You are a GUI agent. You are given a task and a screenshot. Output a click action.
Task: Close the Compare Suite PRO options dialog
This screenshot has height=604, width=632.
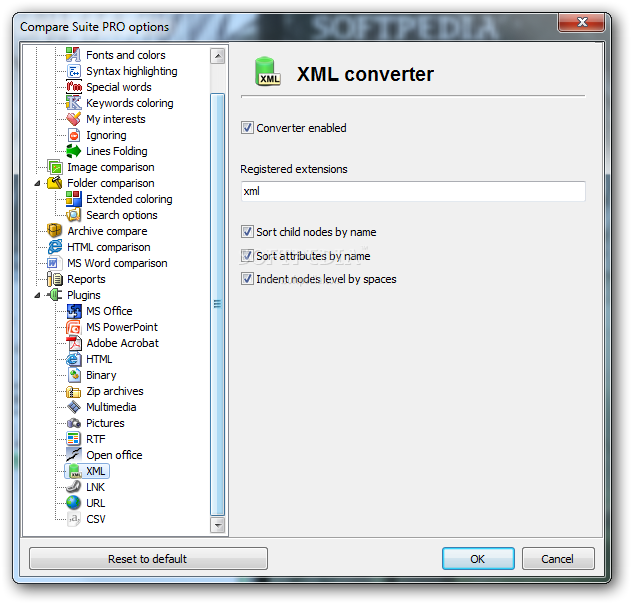tap(581, 22)
